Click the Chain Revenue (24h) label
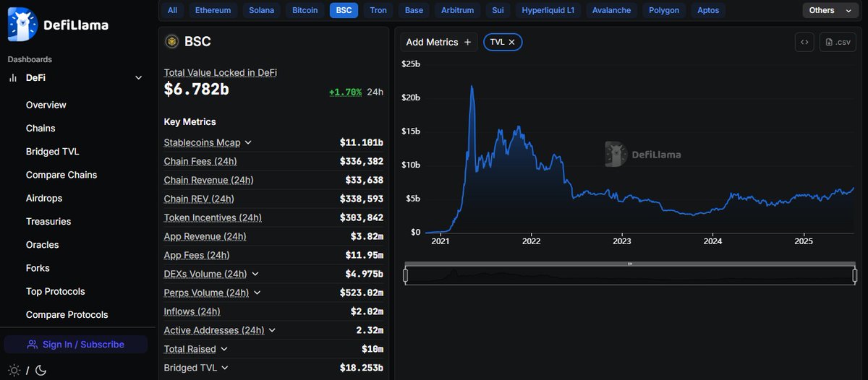The height and width of the screenshot is (380, 868). pyautogui.click(x=209, y=180)
